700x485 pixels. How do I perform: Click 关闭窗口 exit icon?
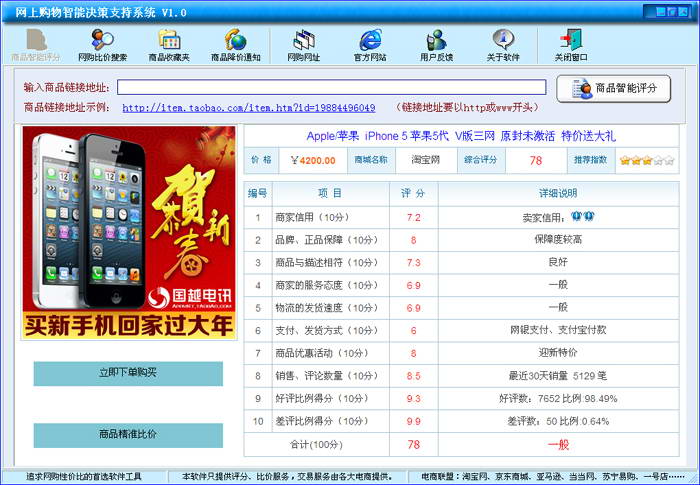tap(571, 45)
